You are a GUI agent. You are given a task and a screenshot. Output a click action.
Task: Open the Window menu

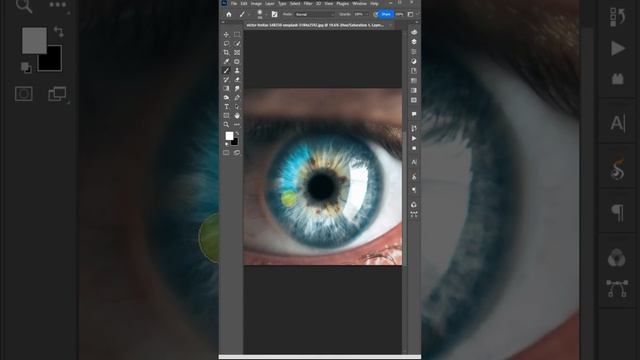click(359, 4)
